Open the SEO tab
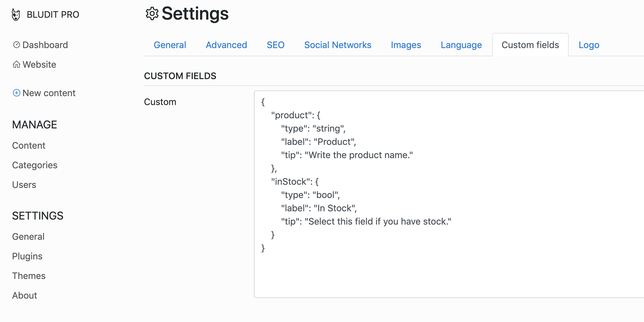644x322 pixels. (x=275, y=45)
